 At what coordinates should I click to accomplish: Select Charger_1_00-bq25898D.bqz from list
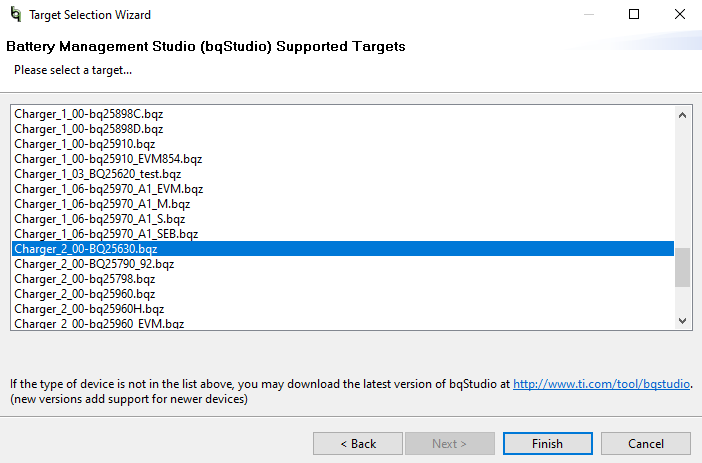click(x=88, y=129)
